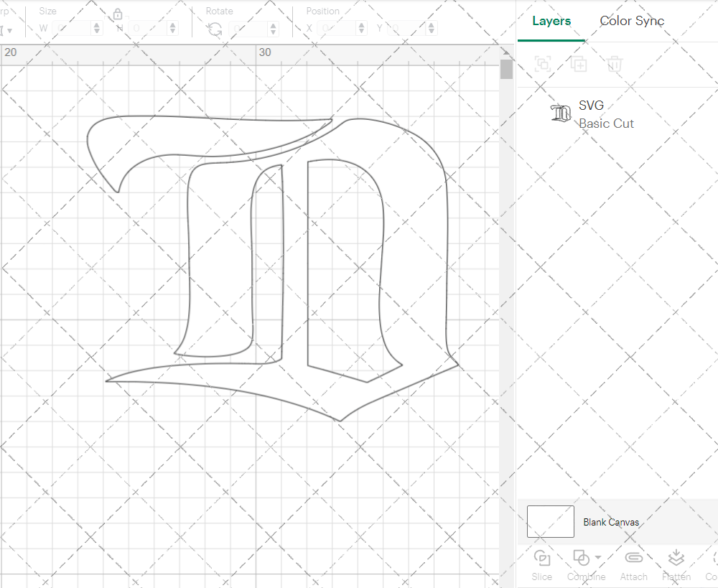This screenshot has height=588, width=718.
Task: Click the Combine tool icon
Action: click(582, 559)
